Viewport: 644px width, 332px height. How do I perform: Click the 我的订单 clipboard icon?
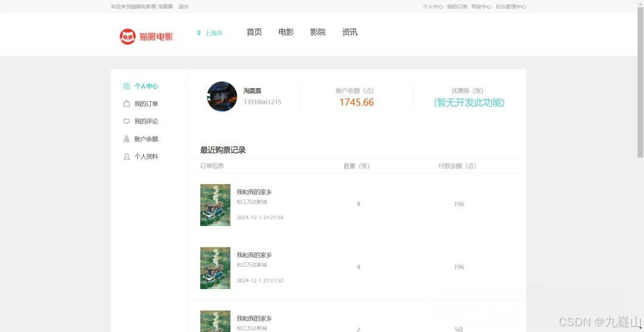pos(126,104)
